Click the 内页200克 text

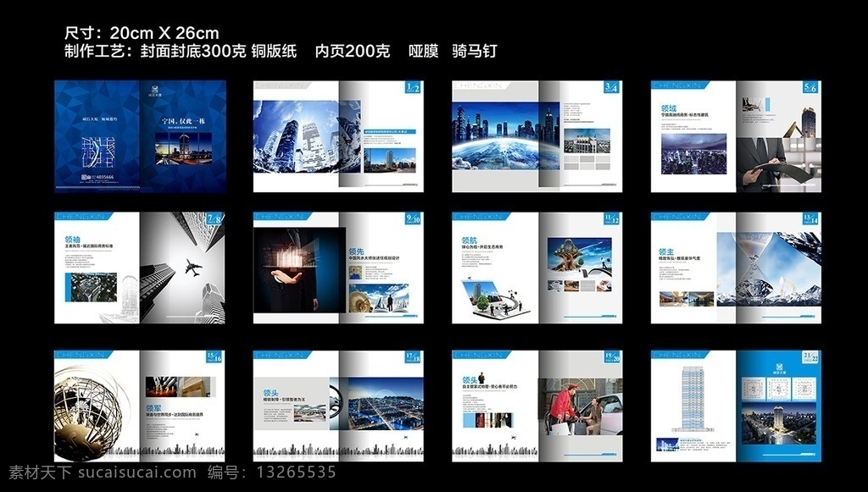[353, 52]
